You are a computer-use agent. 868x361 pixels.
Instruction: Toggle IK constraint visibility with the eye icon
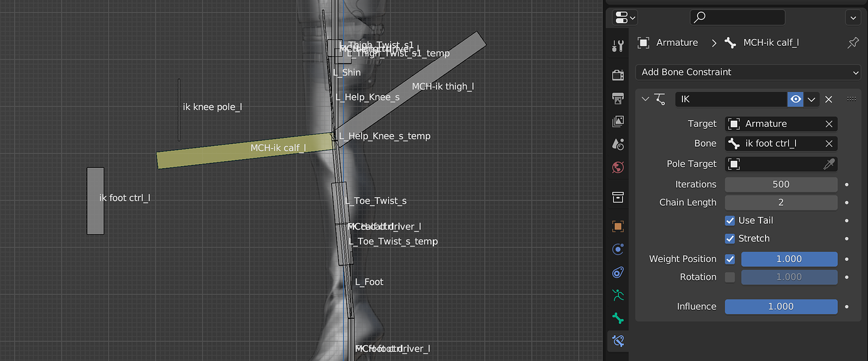pyautogui.click(x=796, y=99)
